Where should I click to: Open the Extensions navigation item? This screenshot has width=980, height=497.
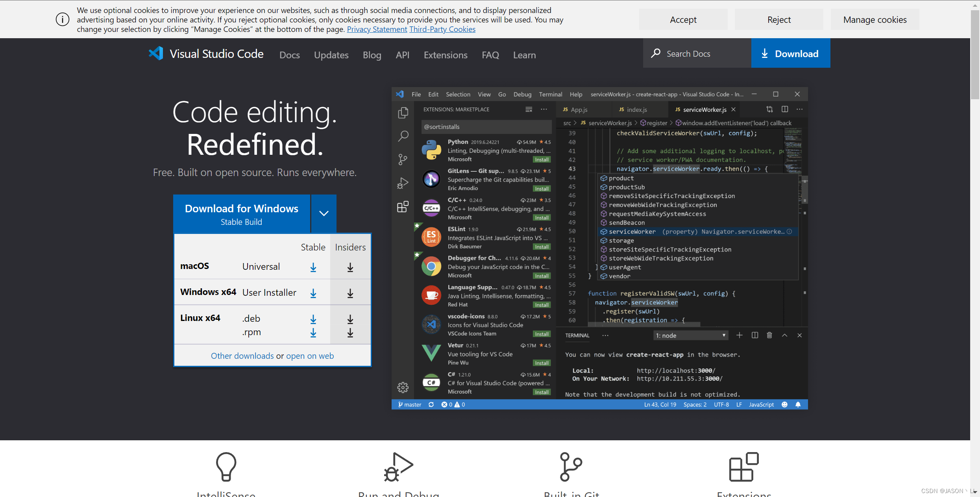point(445,55)
